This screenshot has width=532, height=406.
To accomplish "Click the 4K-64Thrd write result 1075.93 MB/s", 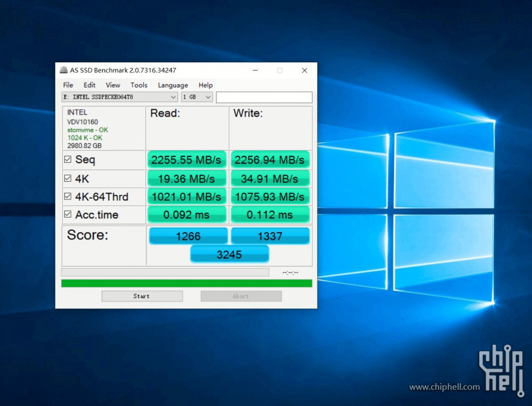I will click(270, 196).
